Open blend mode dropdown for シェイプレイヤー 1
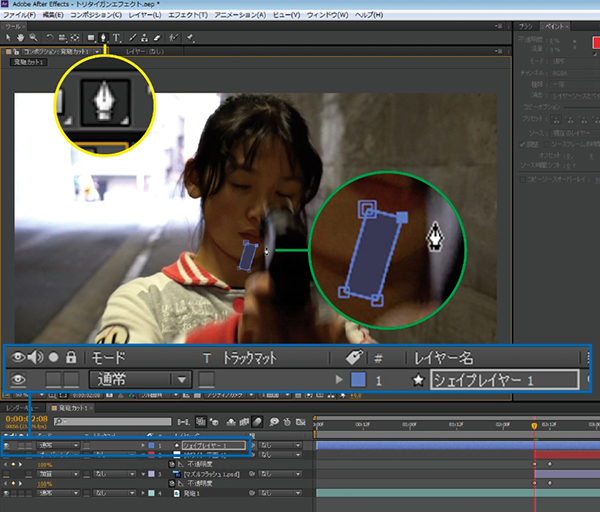Screen dimensions: 600x512 58,445
